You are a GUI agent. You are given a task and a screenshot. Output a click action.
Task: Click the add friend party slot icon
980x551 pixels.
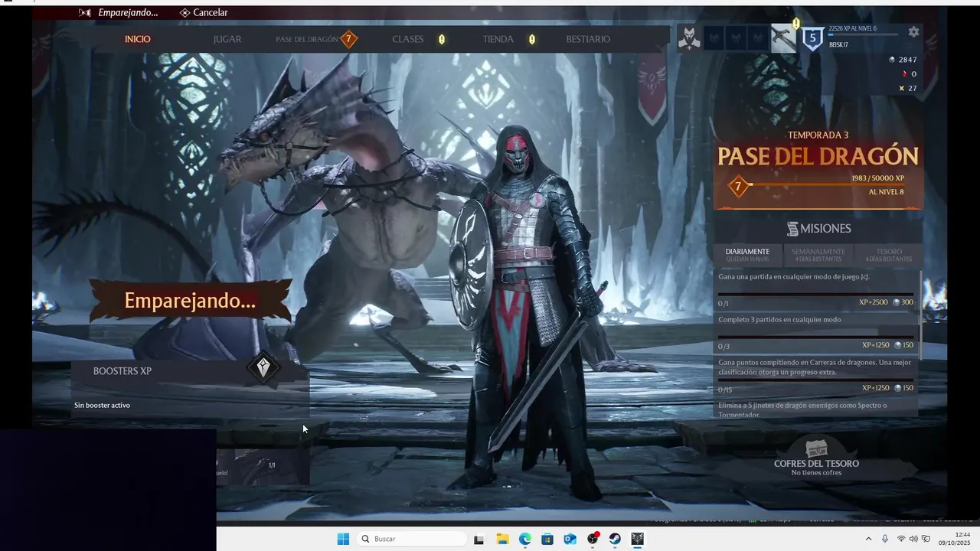689,38
